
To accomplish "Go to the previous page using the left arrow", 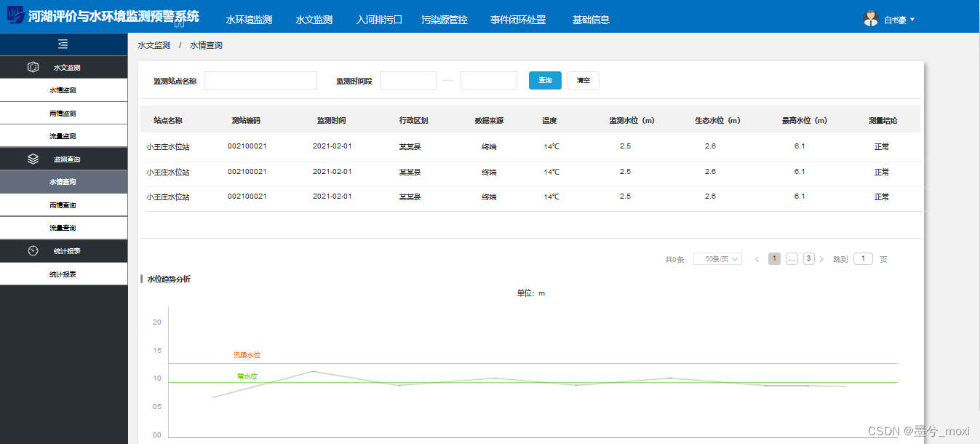I will [757, 259].
